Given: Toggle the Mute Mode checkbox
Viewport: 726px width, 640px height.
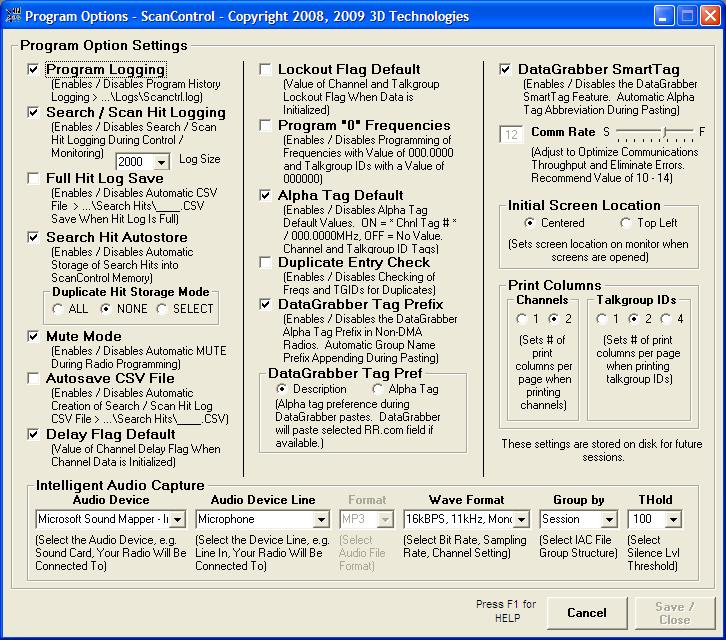Looking at the screenshot, I should coord(33,336).
